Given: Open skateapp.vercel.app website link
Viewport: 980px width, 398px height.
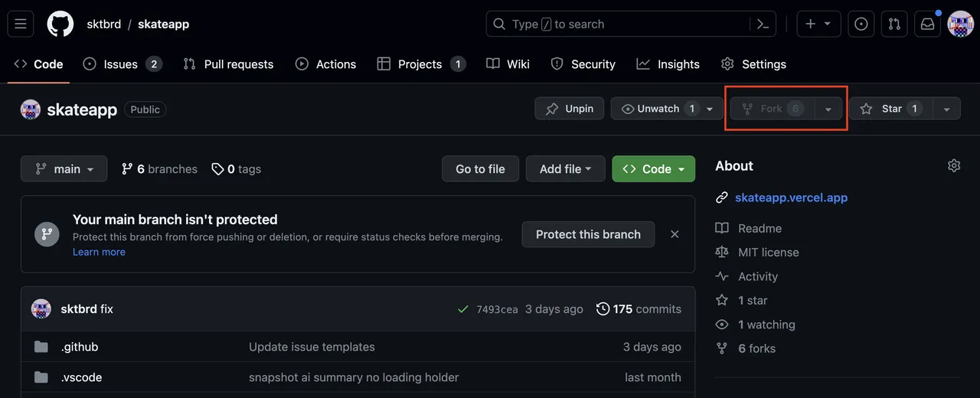Looking at the screenshot, I should [x=791, y=197].
